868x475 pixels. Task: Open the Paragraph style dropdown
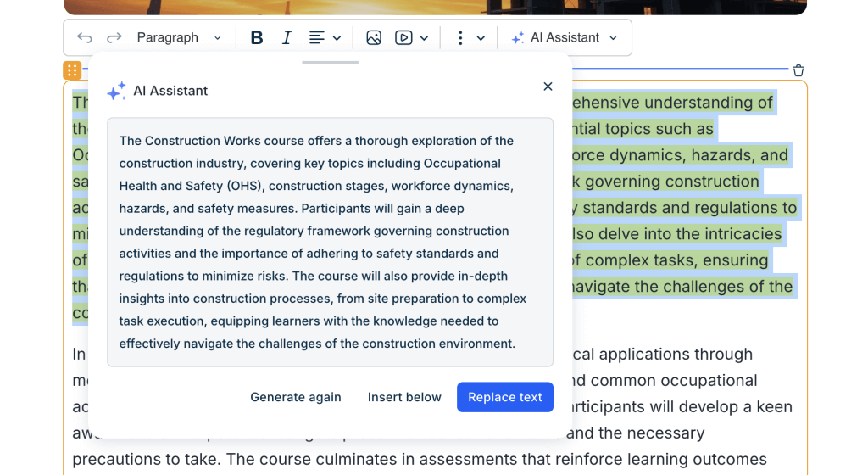pos(179,37)
